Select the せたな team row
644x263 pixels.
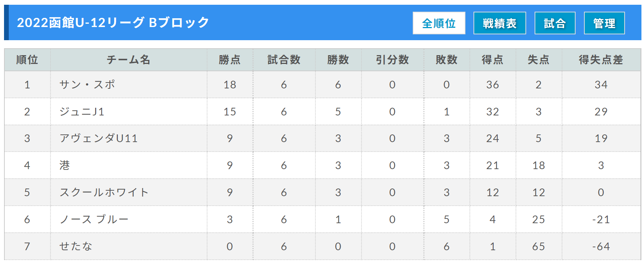click(322, 246)
